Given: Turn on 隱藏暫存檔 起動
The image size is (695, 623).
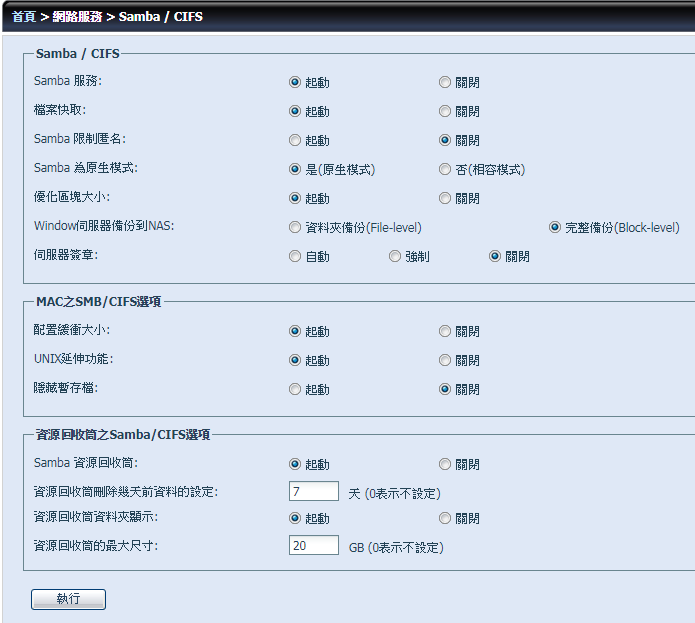Looking at the screenshot, I should tap(295, 389).
